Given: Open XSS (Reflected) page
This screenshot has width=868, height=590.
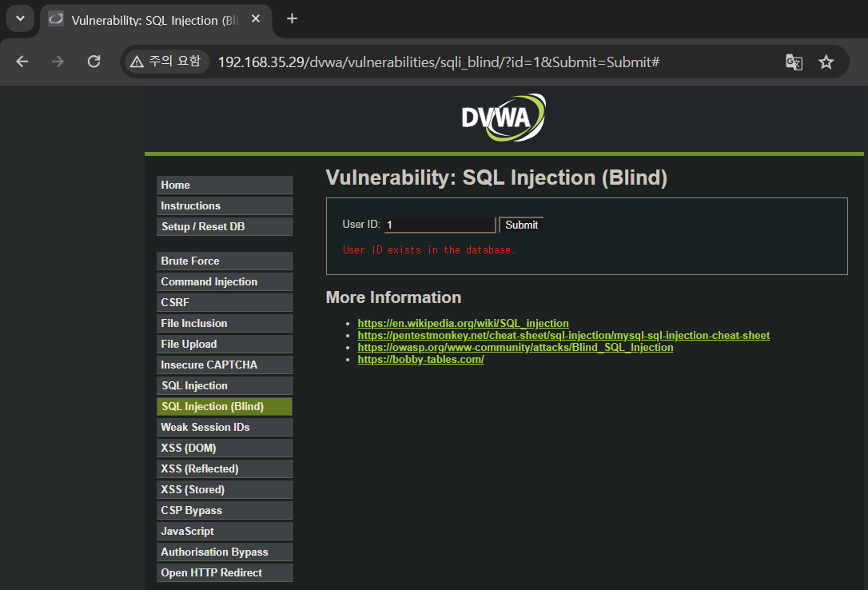Looking at the screenshot, I should pyautogui.click(x=225, y=468).
